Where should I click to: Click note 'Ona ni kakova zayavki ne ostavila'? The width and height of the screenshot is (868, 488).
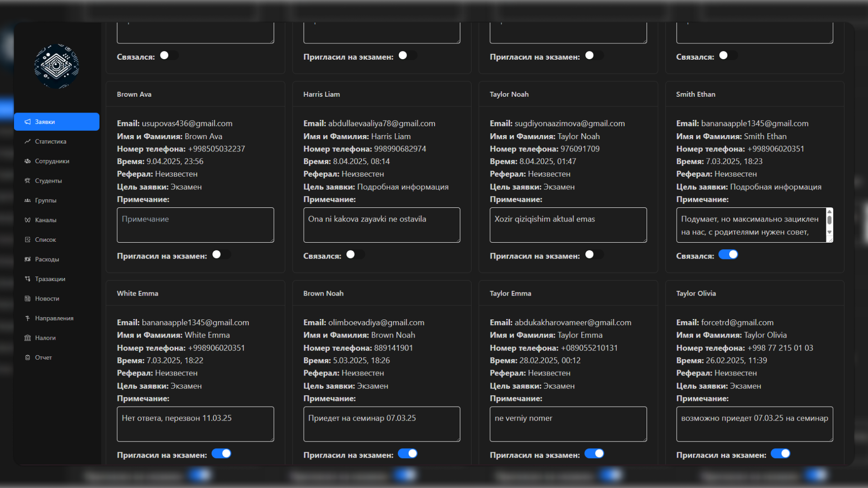[x=382, y=225]
